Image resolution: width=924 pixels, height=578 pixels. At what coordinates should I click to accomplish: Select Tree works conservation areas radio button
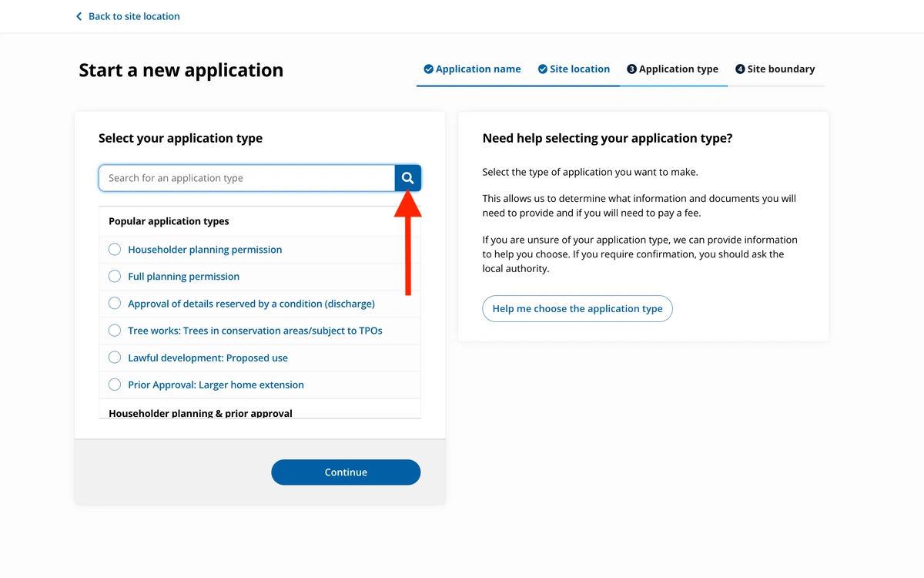click(x=115, y=330)
